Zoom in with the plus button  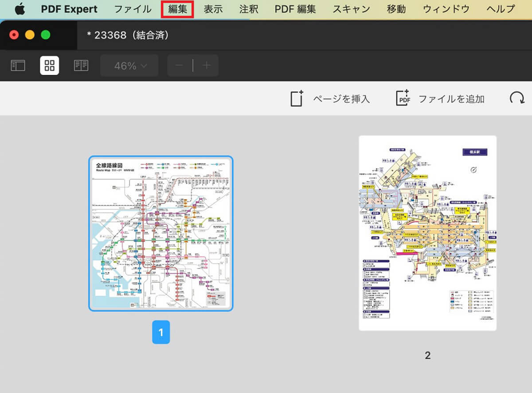tap(206, 66)
